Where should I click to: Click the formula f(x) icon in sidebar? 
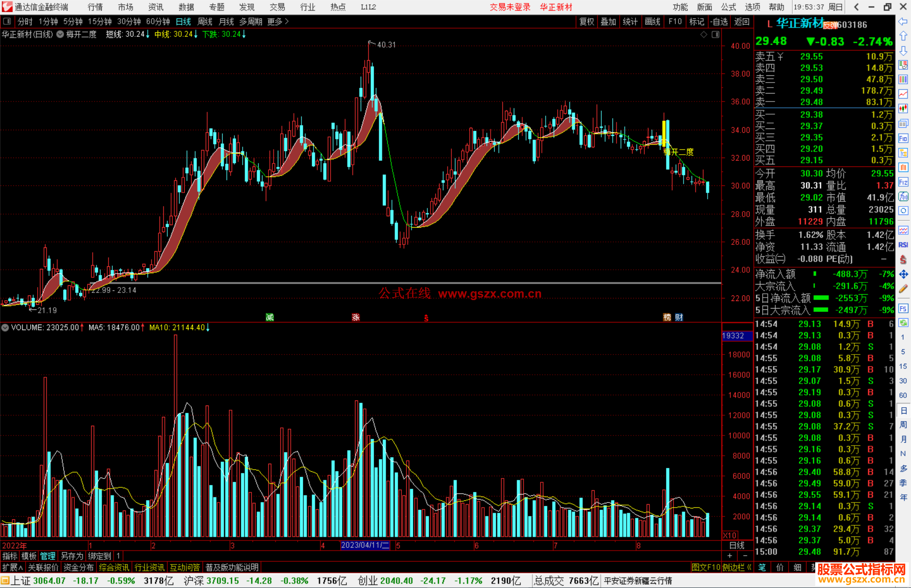(x=903, y=196)
